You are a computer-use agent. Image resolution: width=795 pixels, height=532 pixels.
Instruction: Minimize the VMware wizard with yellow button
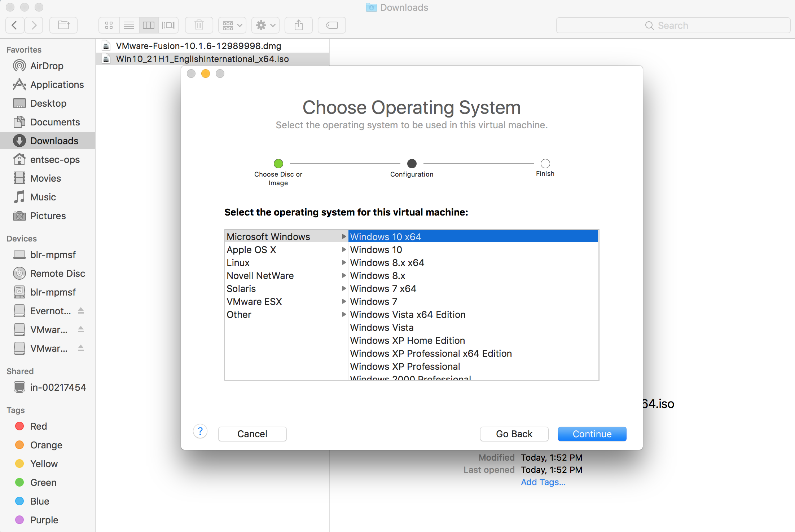click(206, 74)
